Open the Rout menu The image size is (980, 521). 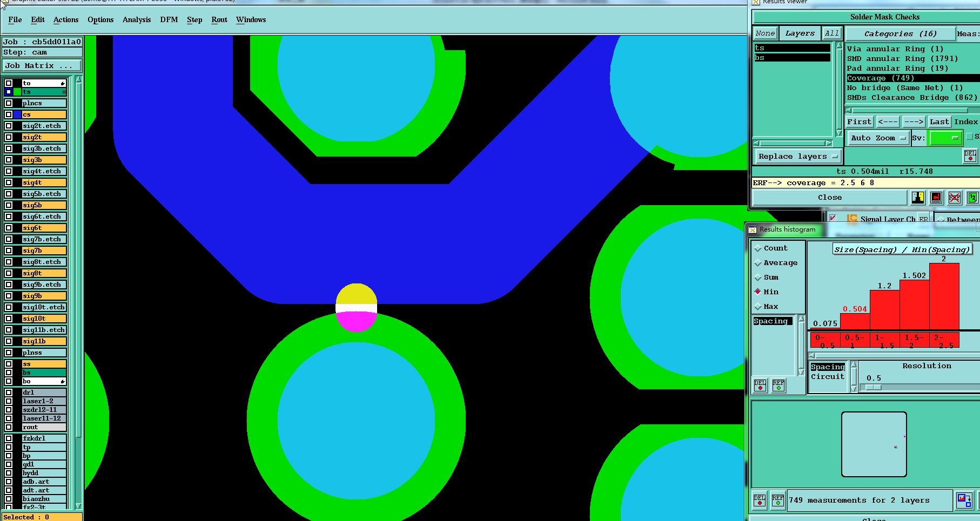pyautogui.click(x=219, y=20)
